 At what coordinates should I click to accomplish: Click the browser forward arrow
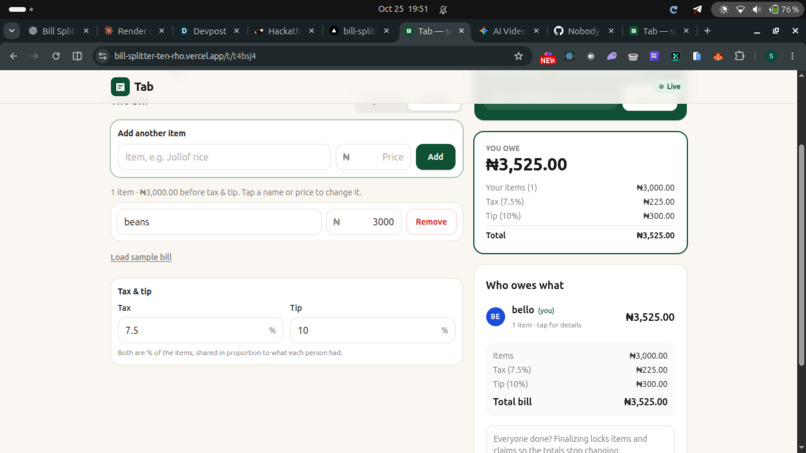pyautogui.click(x=34, y=56)
